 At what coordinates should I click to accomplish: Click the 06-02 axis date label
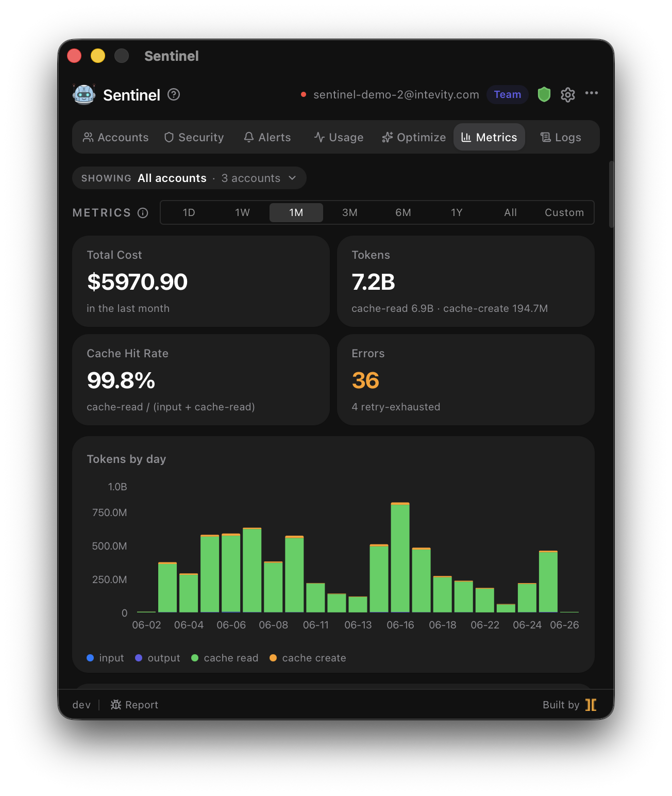pyautogui.click(x=146, y=625)
